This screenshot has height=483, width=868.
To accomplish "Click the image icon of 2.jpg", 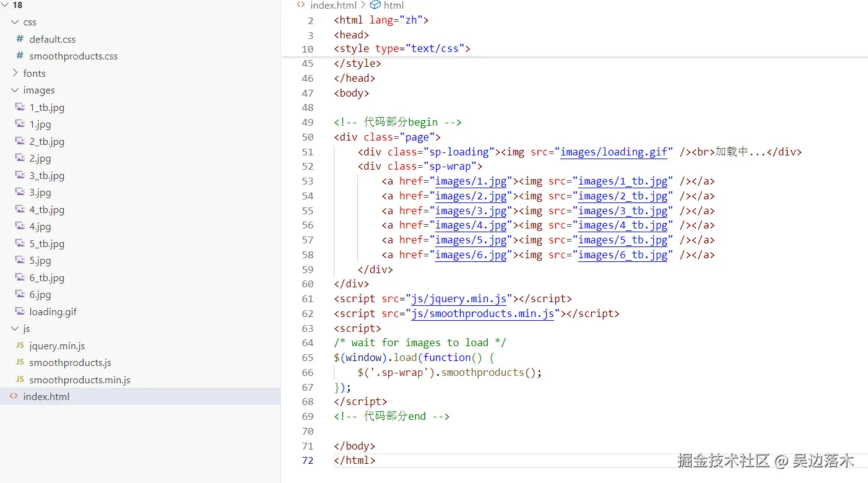I will click(20, 158).
